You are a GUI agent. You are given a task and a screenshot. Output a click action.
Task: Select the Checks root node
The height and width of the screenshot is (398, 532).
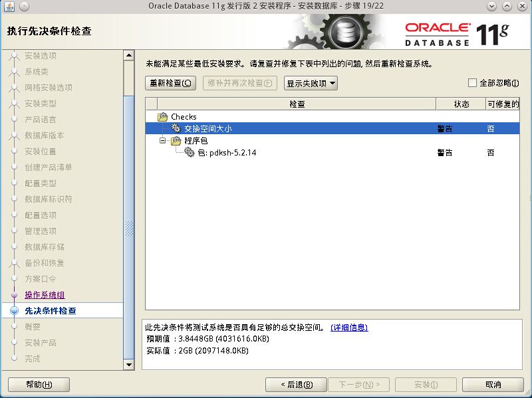pos(184,117)
